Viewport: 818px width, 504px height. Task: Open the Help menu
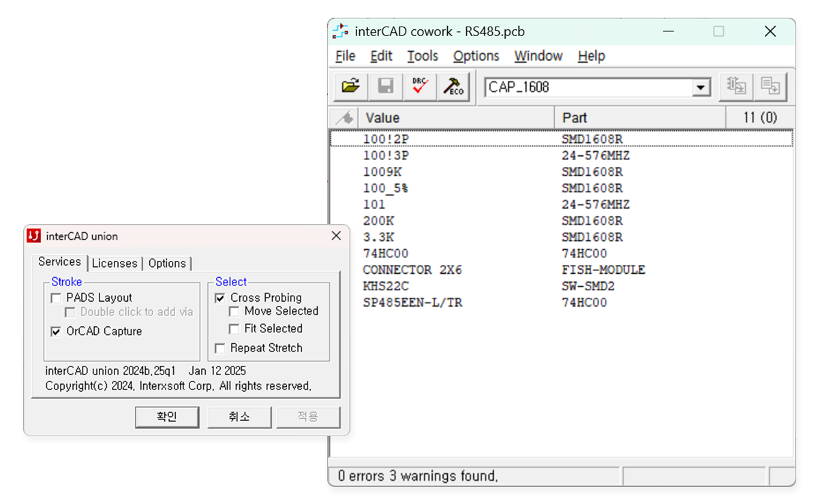[591, 56]
